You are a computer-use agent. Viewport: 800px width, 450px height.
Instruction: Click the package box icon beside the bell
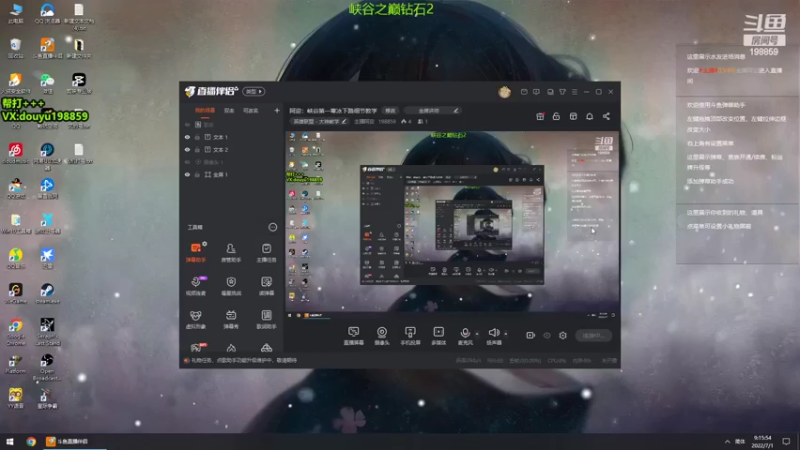573,116
